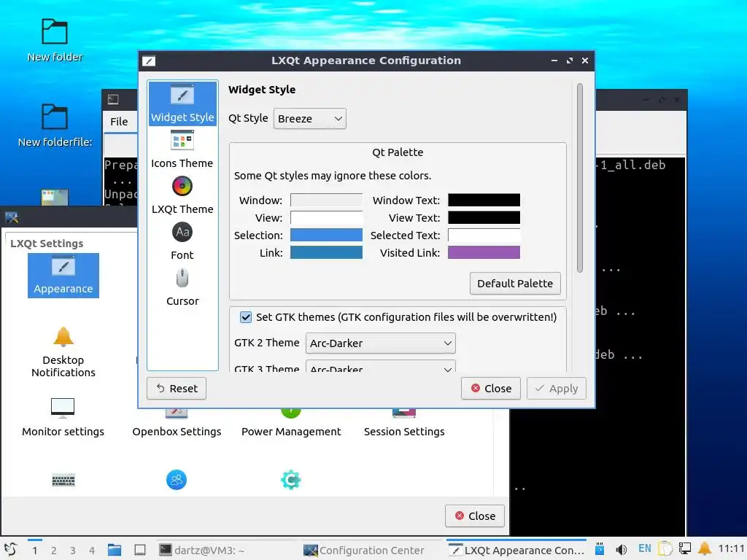Click the Appearance Configuration vertical scrollbar

click(x=580, y=178)
